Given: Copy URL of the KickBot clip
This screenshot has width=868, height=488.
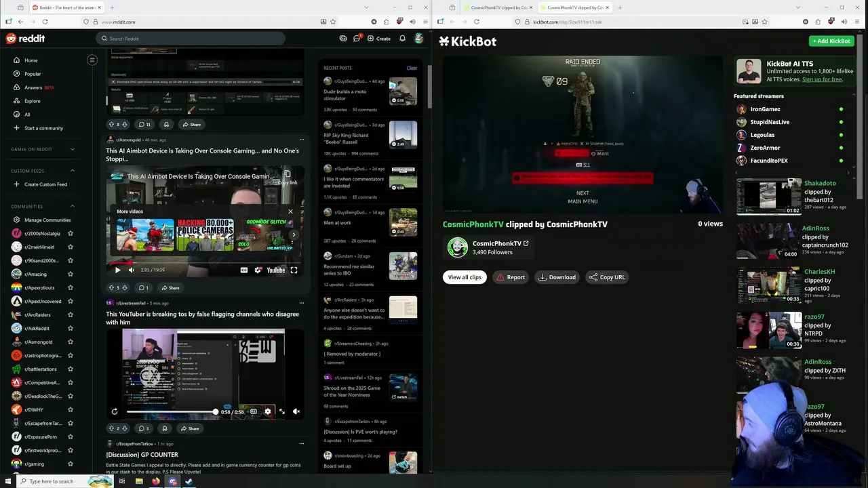Looking at the screenshot, I should (x=607, y=277).
